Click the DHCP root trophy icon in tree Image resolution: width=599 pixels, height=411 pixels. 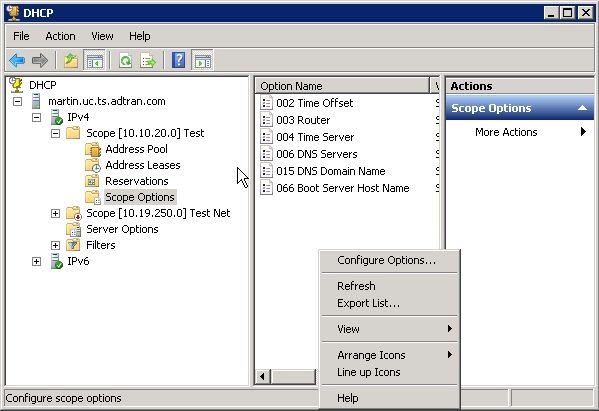(x=16, y=85)
